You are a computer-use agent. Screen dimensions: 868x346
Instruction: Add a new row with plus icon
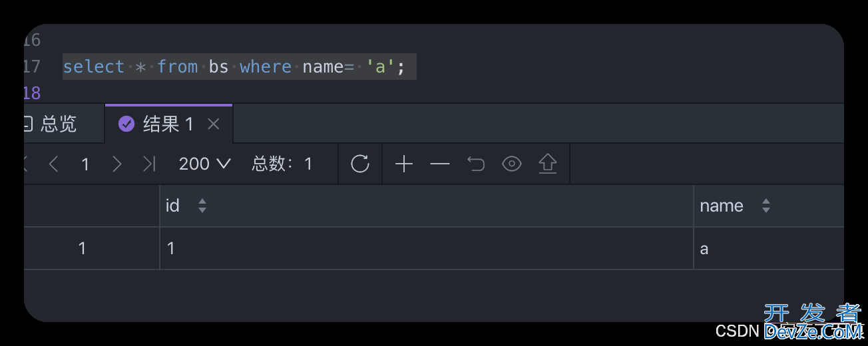coord(404,164)
